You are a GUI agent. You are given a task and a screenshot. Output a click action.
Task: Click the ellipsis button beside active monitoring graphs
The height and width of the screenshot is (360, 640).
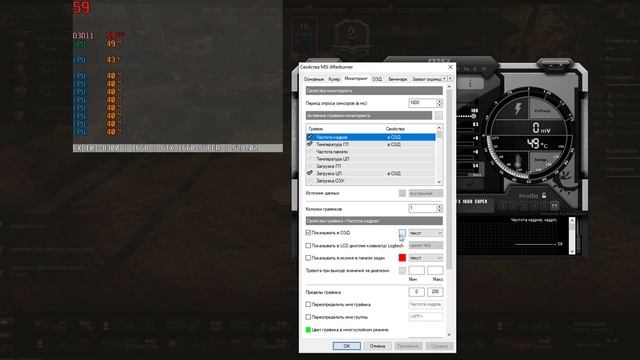(438, 116)
